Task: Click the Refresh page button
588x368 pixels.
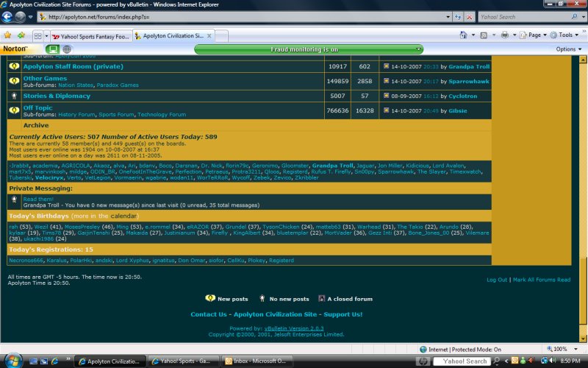Action: point(459,16)
